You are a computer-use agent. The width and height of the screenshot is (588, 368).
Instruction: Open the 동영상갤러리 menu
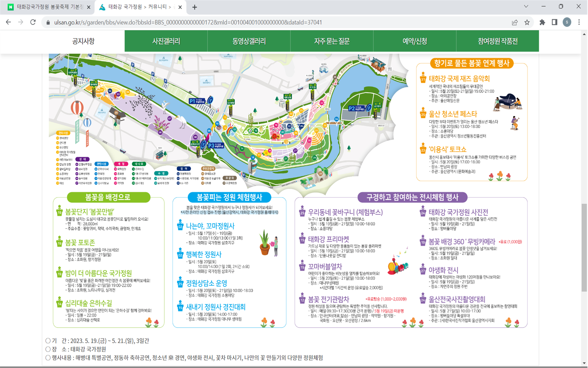click(249, 41)
